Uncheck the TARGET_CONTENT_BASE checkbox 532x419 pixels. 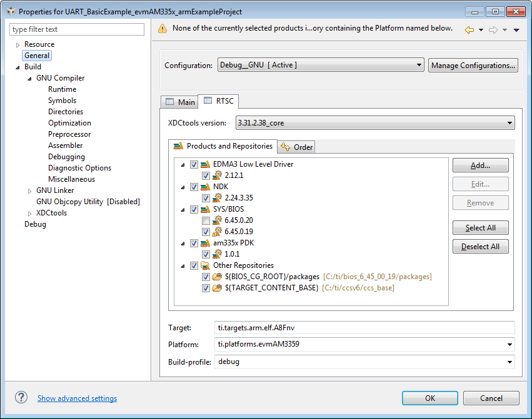tap(206, 288)
